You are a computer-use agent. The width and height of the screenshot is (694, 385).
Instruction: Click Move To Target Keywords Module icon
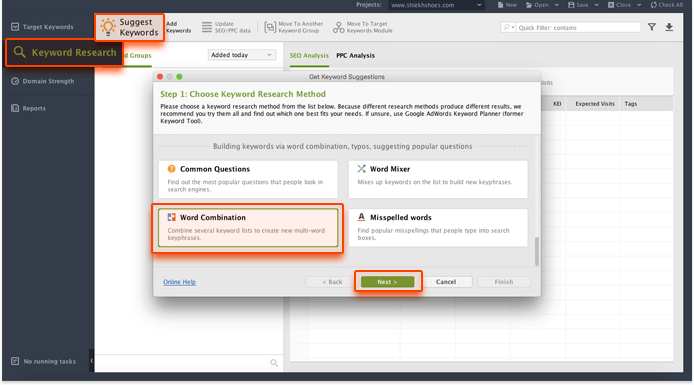(x=339, y=27)
